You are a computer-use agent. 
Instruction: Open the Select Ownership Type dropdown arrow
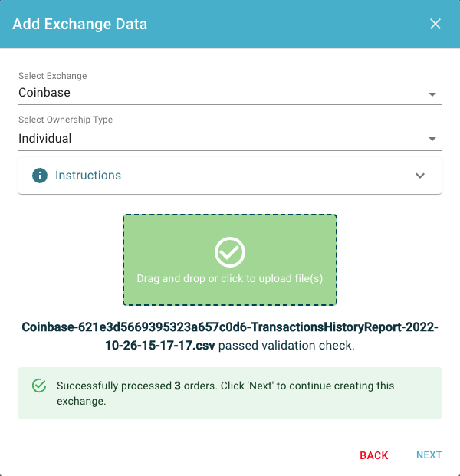432,139
